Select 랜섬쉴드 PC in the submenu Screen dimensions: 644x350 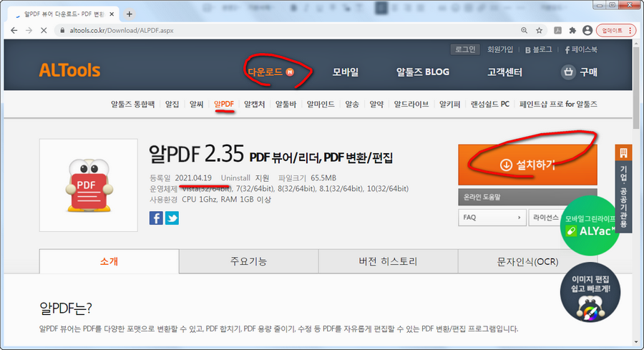click(x=489, y=104)
